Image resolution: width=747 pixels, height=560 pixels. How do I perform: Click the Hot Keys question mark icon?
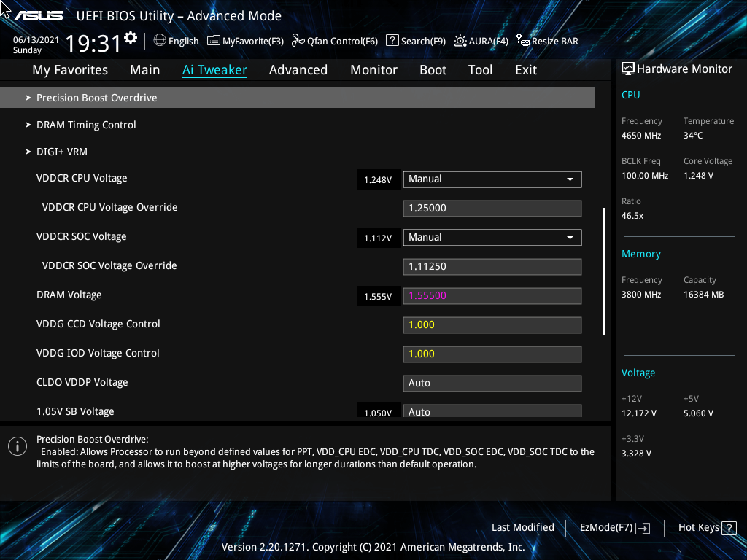click(x=729, y=528)
